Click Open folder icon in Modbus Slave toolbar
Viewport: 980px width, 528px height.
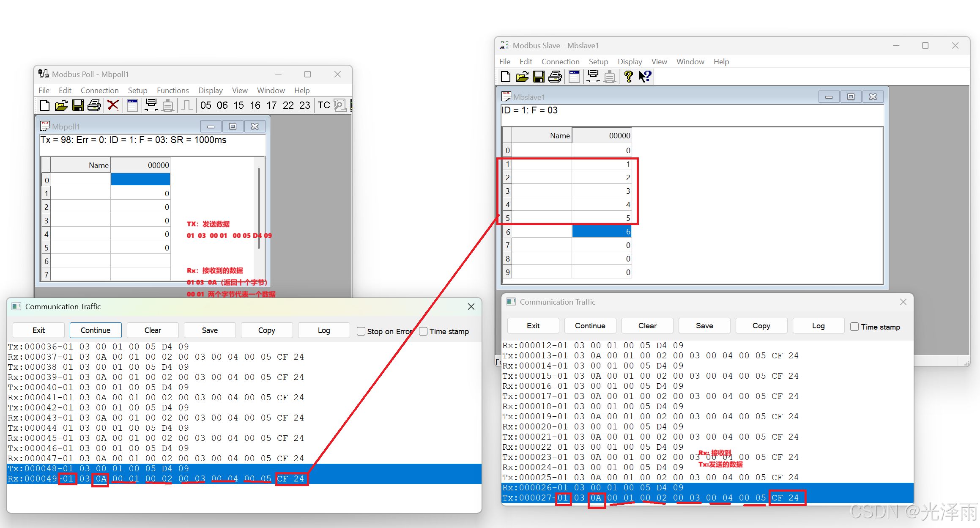522,77
